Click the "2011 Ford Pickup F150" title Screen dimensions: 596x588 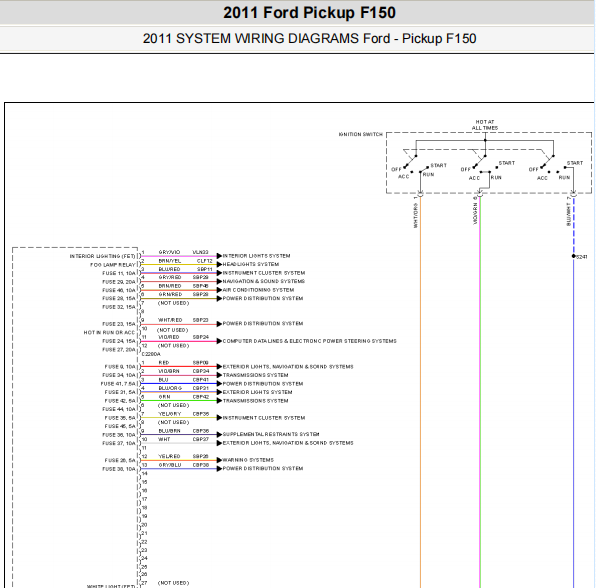coord(309,13)
